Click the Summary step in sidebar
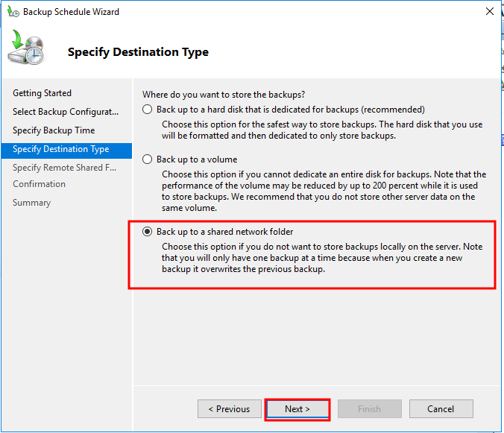 point(31,203)
